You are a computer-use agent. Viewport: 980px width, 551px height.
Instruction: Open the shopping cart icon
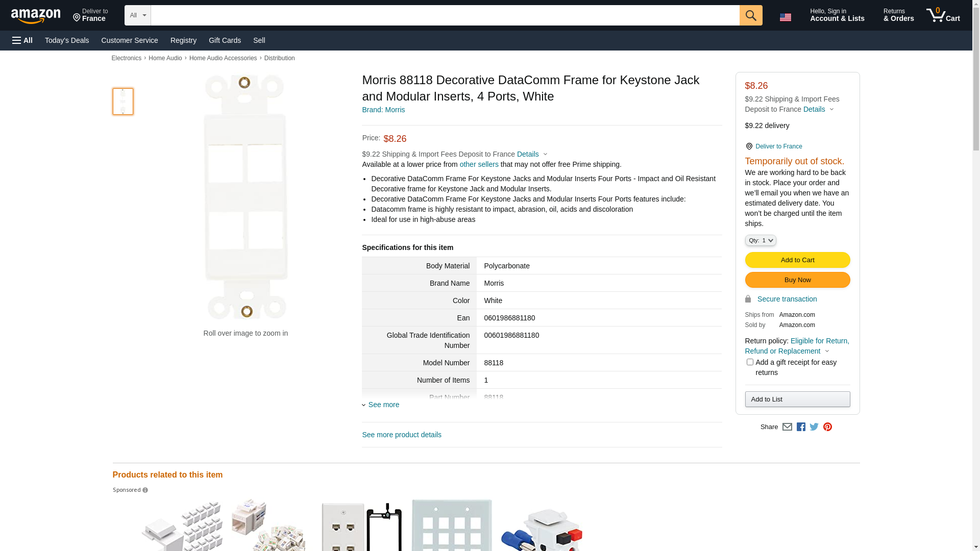click(943, 15)
